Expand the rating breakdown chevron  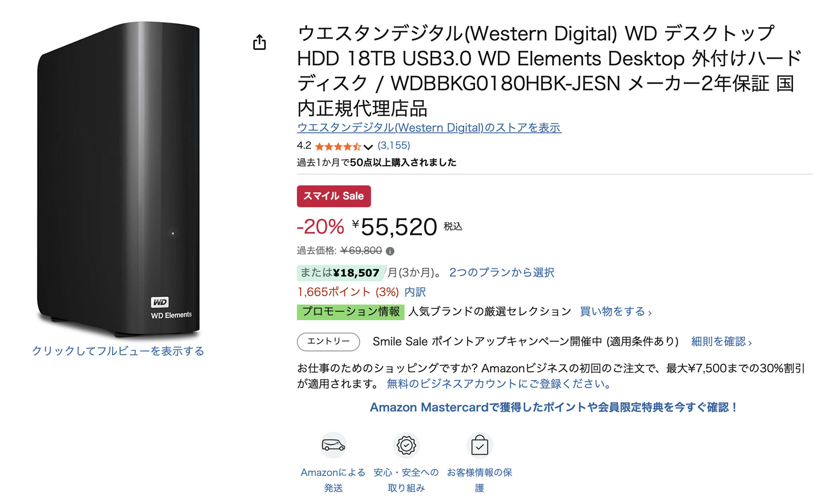tap(368, 147)
